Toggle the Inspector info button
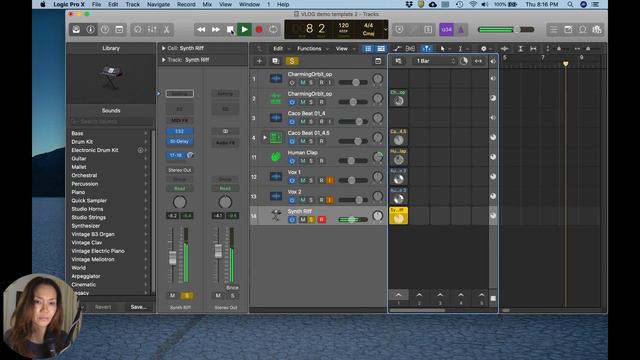 pos(91,29)
